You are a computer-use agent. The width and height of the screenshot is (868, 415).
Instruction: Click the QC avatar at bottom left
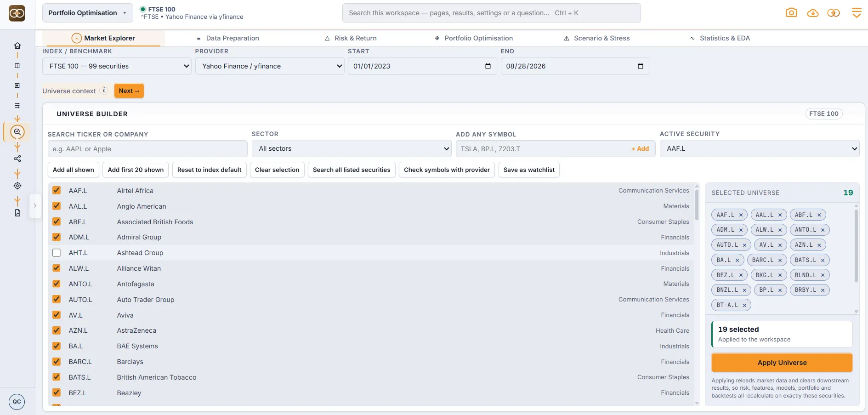click(17, 402)
